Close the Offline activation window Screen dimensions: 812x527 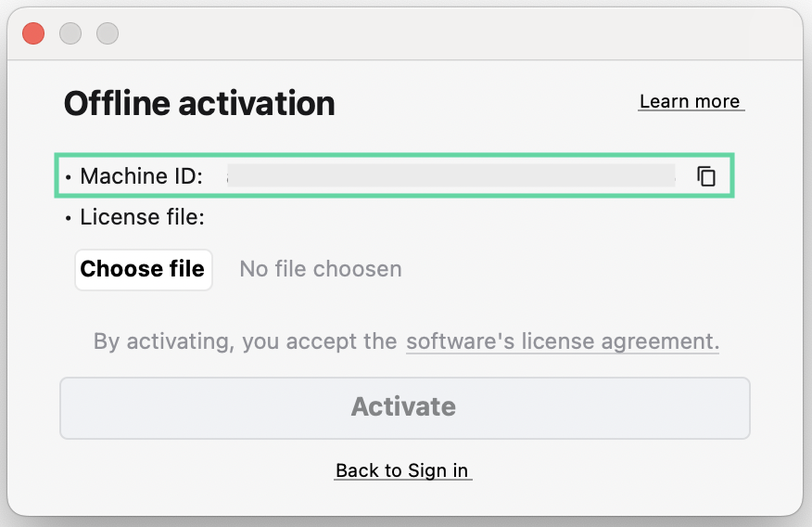coord(33,33)
